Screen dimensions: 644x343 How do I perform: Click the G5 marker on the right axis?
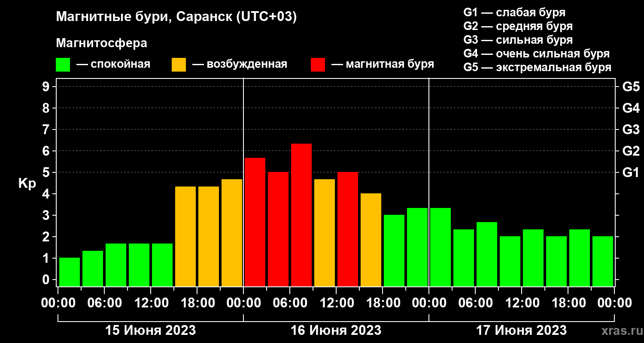pyautogui.click(x=631, y=87)
